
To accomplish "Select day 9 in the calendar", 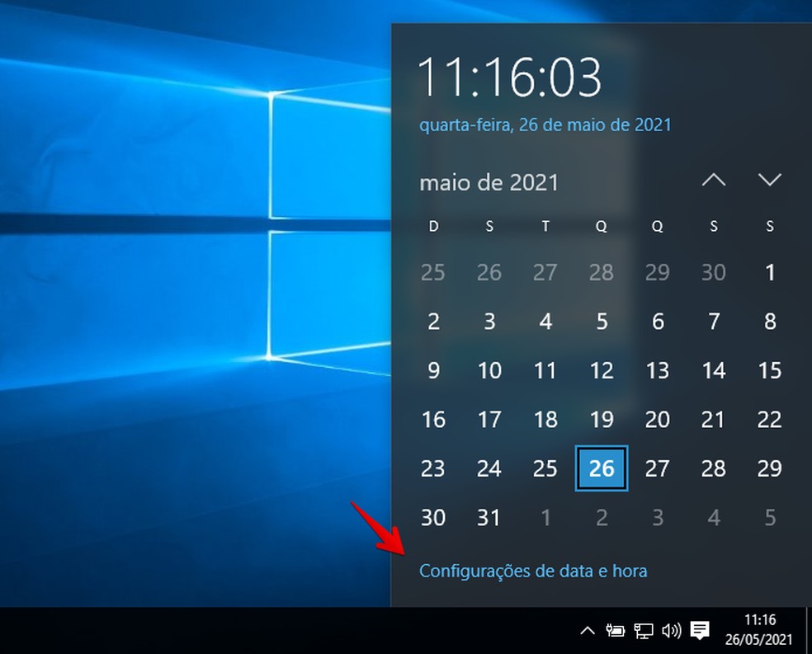I will click(433, 370).
